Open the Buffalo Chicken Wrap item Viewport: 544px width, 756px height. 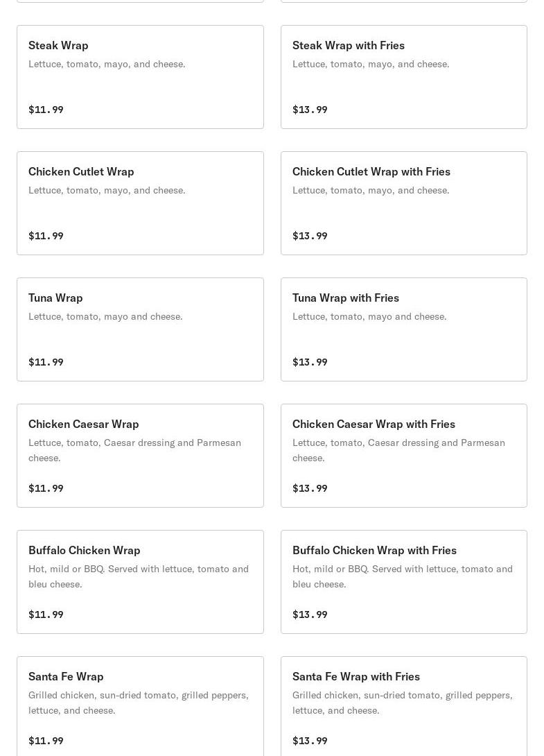(140, 582)
